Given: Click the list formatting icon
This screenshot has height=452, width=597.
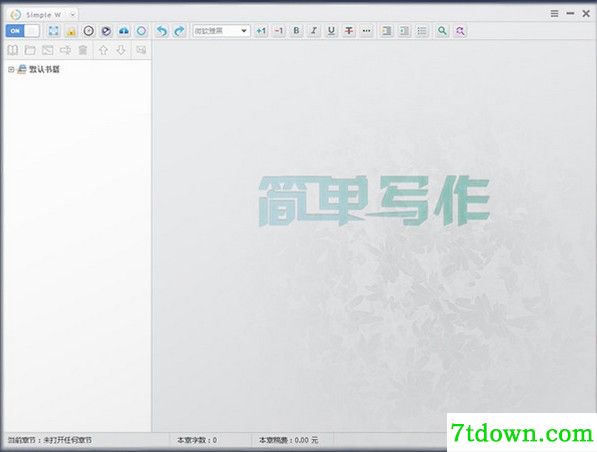Looking at the screenshot, I should 422,31.
